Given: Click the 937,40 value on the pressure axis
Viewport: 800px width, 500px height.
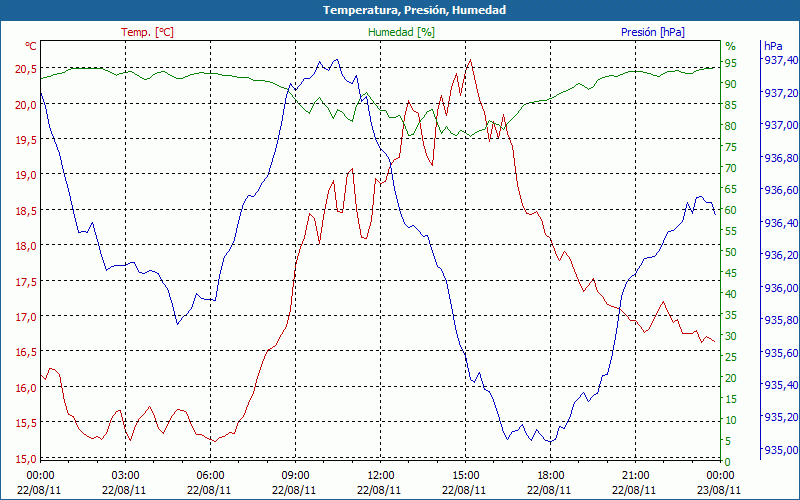Looking at the screenshot, I should [781, 60].
